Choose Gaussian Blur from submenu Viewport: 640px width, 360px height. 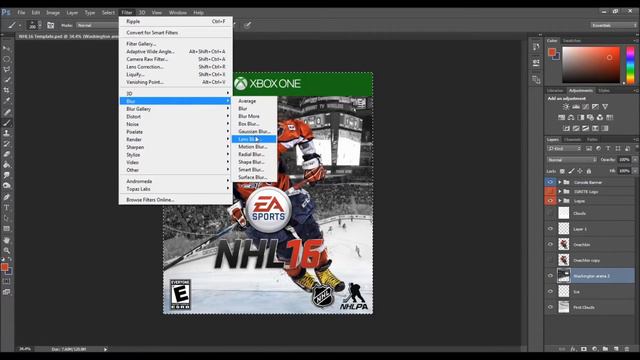(x=254, y=131)
